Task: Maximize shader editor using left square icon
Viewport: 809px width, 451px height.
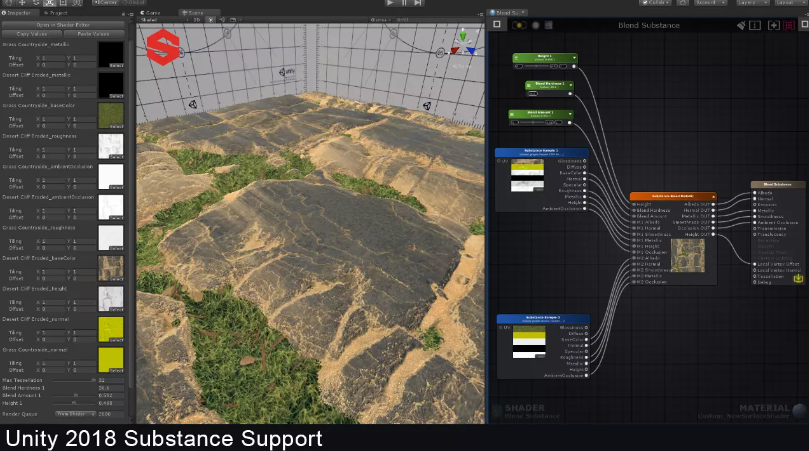Action: [x=497, y=24]
